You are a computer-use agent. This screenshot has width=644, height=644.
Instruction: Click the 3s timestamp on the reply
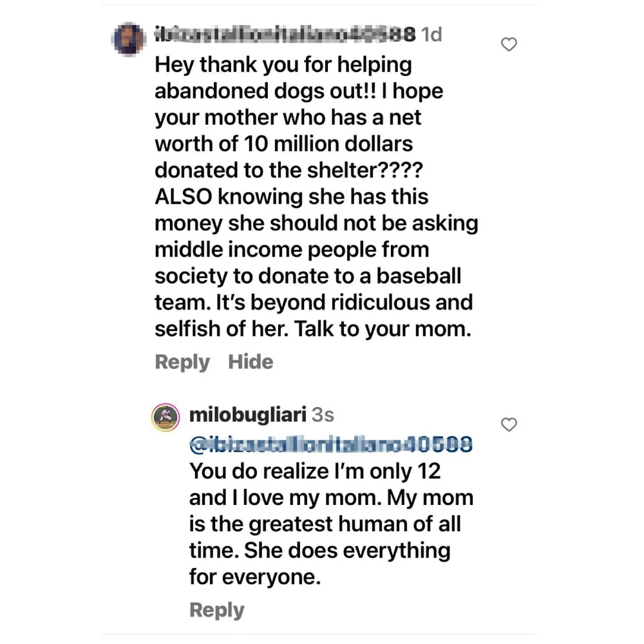[323, 415]
